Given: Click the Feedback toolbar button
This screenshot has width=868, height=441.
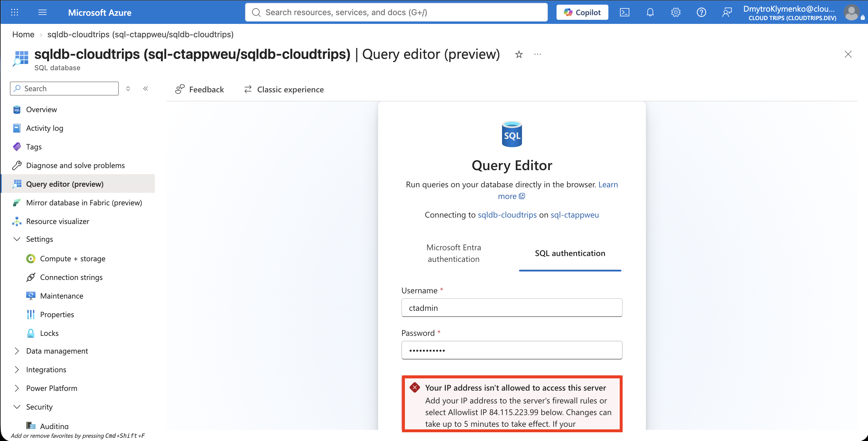Looking at the screenshot, I should pos(199,89).
